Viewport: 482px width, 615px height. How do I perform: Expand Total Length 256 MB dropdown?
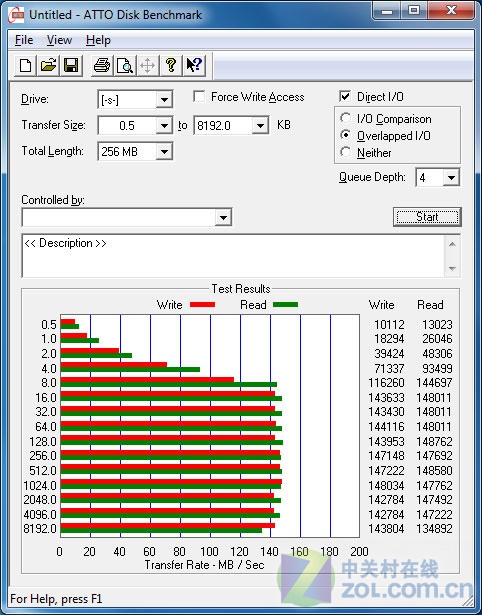point(164,151)
